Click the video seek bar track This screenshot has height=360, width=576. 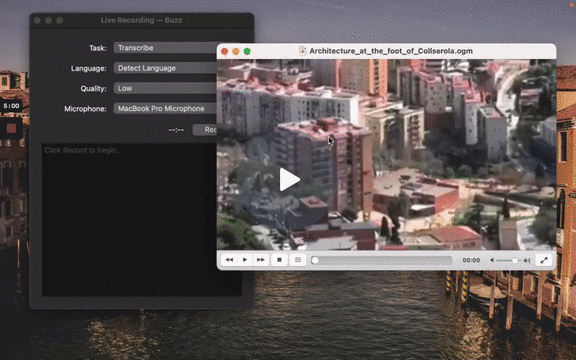381,260
